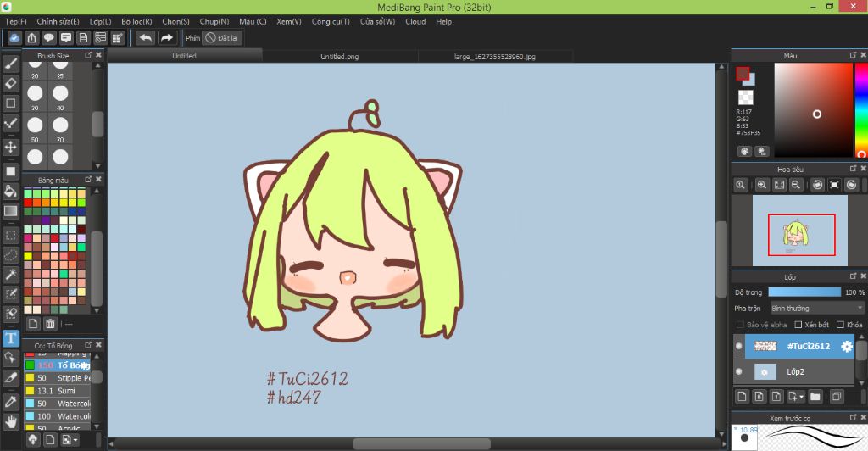Open the layer settings gear for #TuCi2612

(845, 347)
